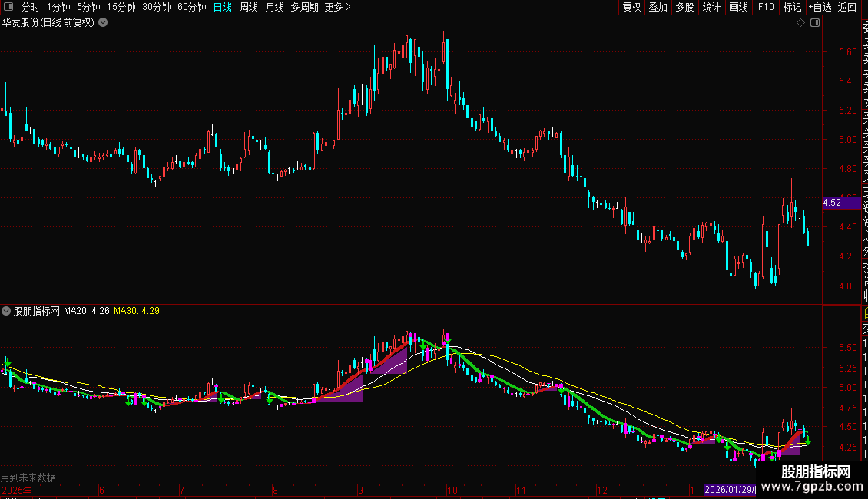Add stock with +自选 button
Image resolution: width=868 pixels, height=499 pixels.
820,7
